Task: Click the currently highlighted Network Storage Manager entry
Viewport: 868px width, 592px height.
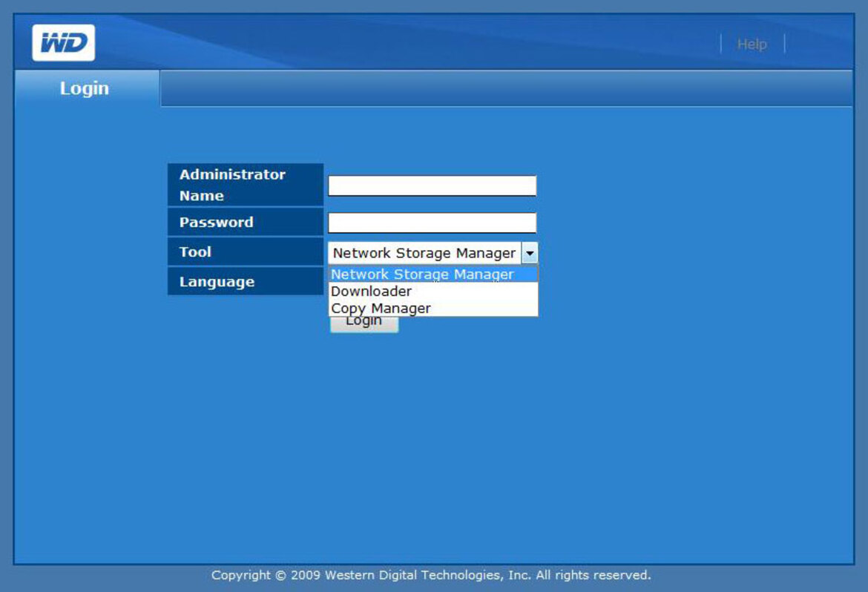Action: [x=423, y=274]
